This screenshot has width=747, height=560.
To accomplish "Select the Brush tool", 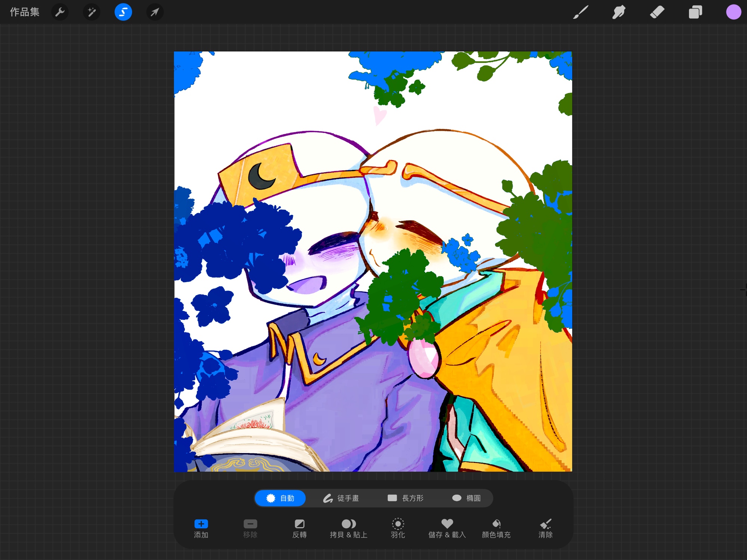I will point(581,12).
